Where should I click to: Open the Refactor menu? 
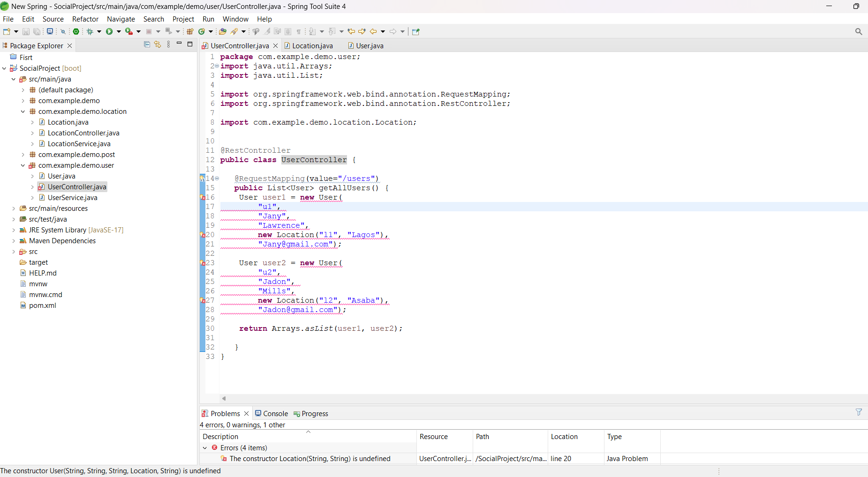pos(85,19)
